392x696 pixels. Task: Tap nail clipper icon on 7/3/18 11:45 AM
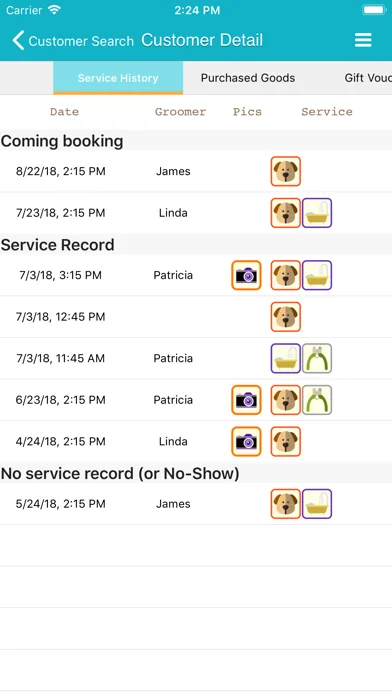point(317,358)
